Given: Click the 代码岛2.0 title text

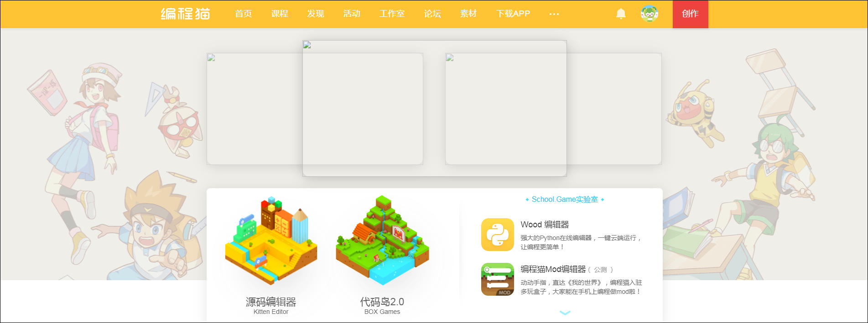Looking at the screenshot, I should pos(382,302).
